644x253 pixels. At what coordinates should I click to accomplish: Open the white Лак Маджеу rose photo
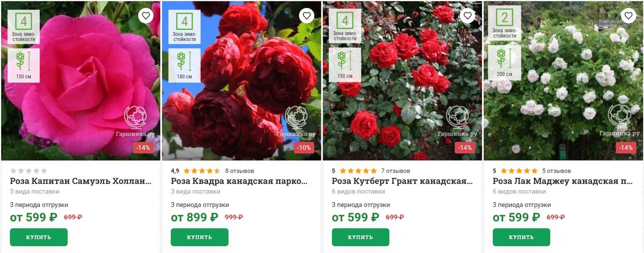(x=563, y=80)
